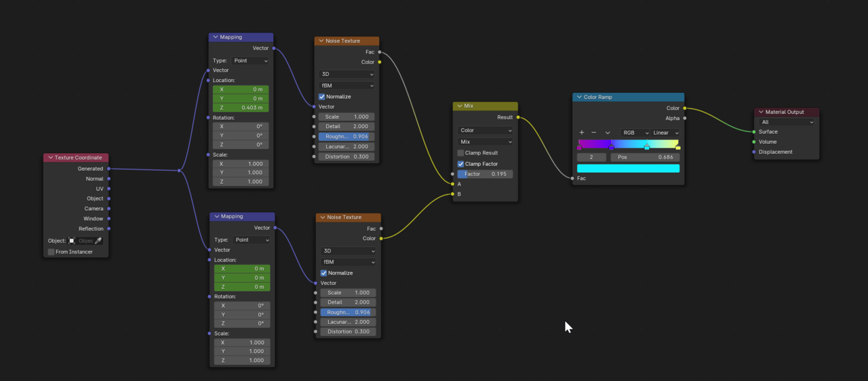Open the Mix node Color data type dropdown

pos(486,130)
